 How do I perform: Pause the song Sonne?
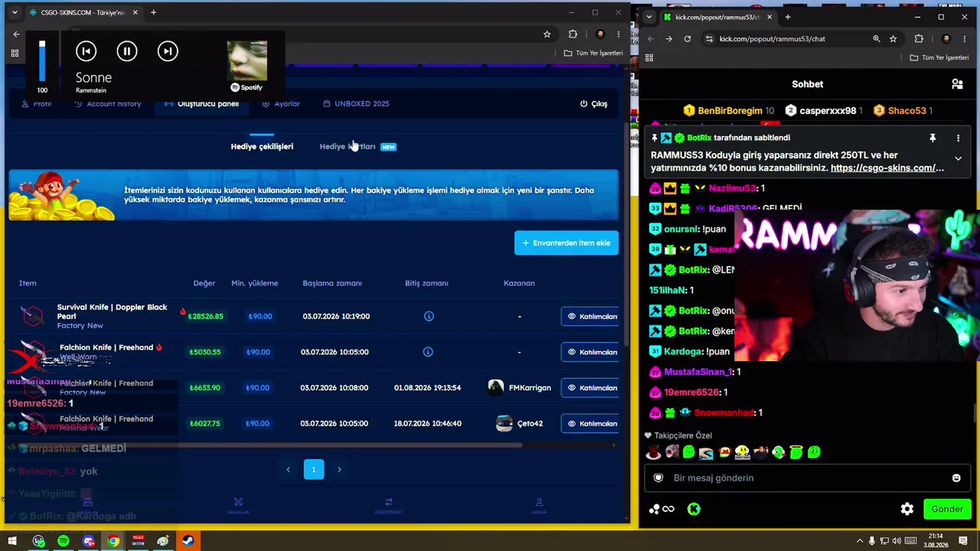click(127, 51)
